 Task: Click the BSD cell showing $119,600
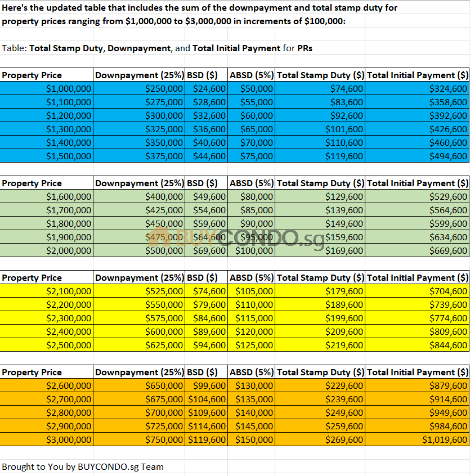coord(207,439)
